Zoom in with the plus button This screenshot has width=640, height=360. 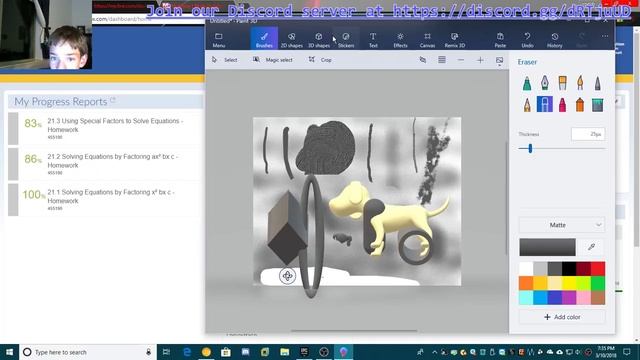point(480,60)
